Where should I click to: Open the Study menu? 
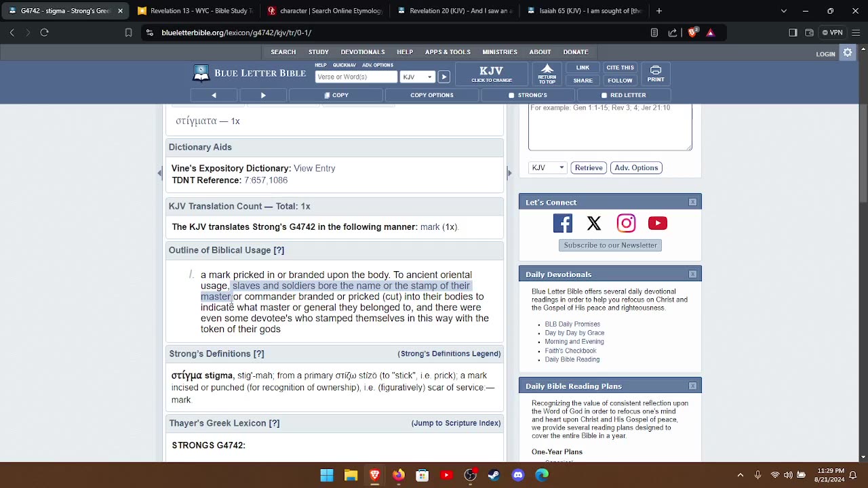(319, 52)
